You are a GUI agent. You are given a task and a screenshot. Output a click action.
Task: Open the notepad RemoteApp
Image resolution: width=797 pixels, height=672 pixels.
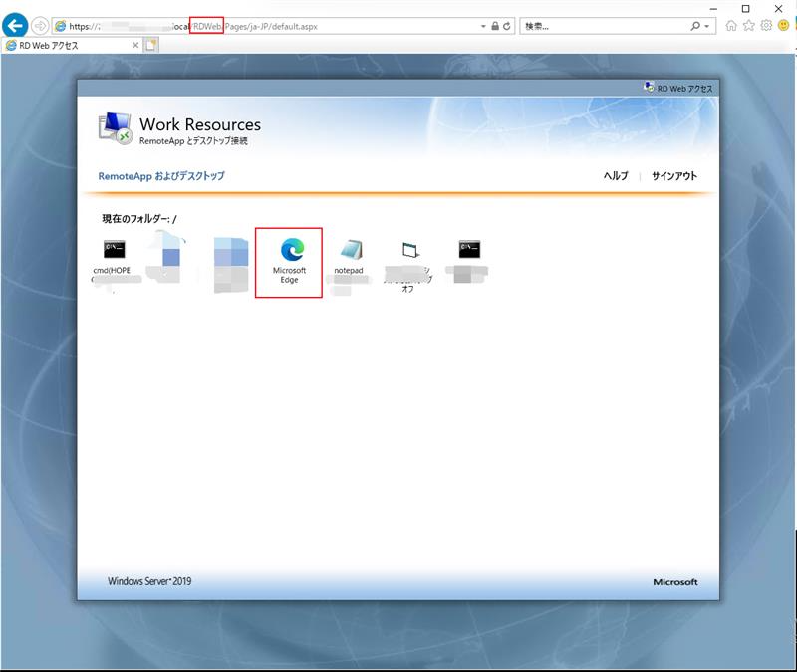(349, 257)
